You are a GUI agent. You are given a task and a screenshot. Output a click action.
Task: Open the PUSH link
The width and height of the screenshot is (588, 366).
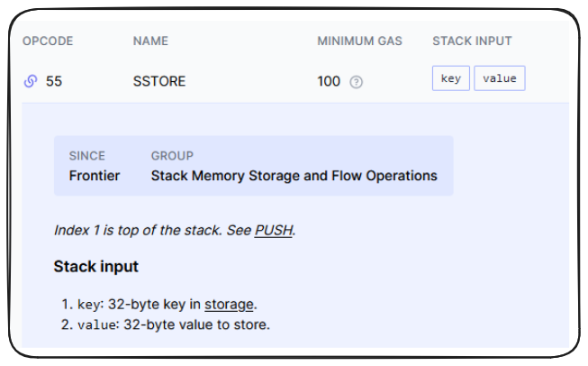[x=273, y=230]
